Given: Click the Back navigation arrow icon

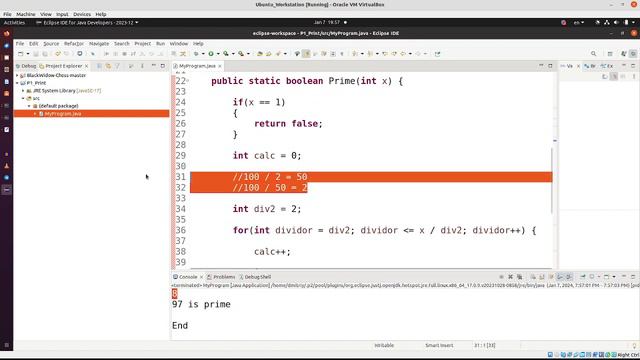Looking at the screenshot, I should 403,54.
